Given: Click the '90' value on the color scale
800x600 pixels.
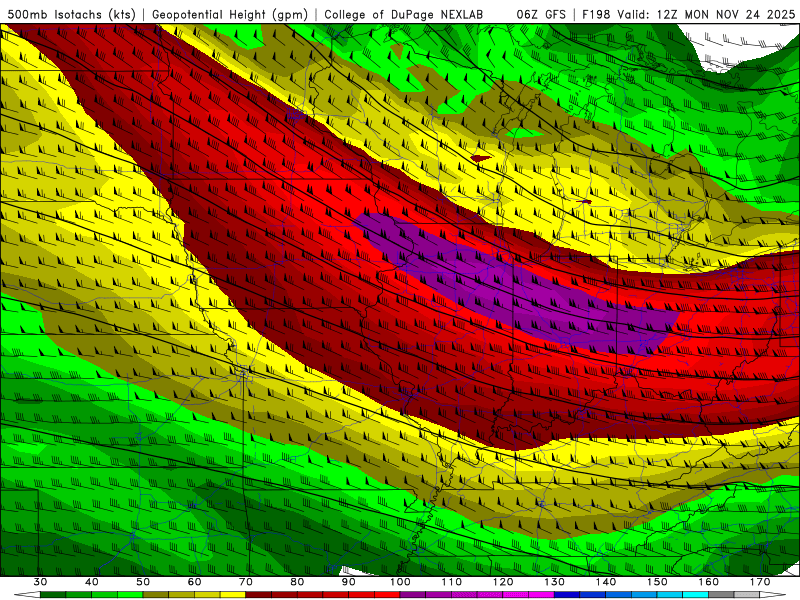Looking at the screenshot, I should click(x=349, y=582).
